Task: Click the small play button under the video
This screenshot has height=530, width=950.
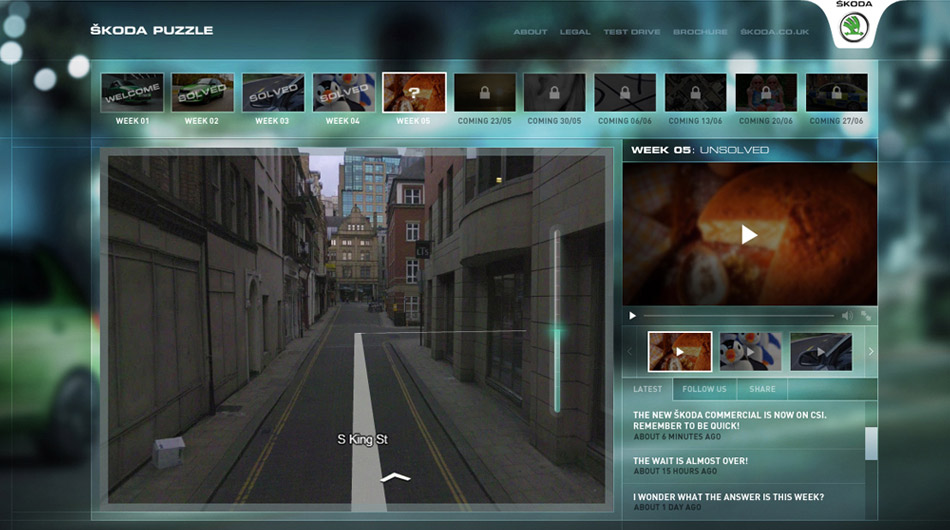Action: 633,316
